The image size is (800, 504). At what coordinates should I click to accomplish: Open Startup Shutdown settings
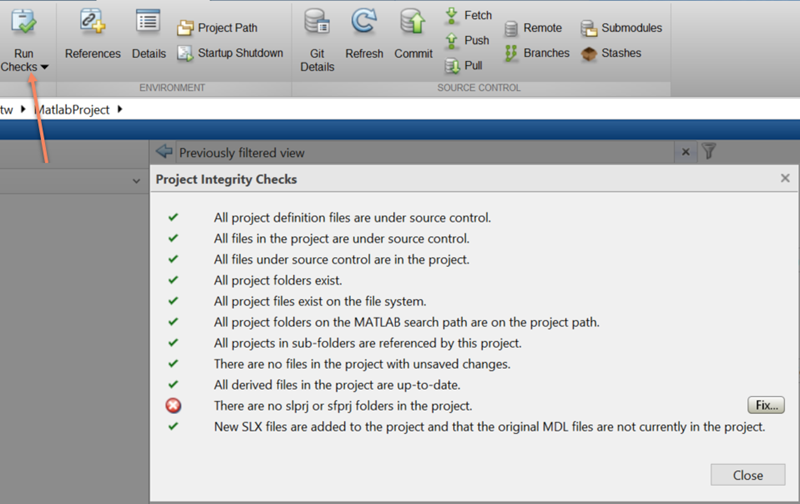230,53
